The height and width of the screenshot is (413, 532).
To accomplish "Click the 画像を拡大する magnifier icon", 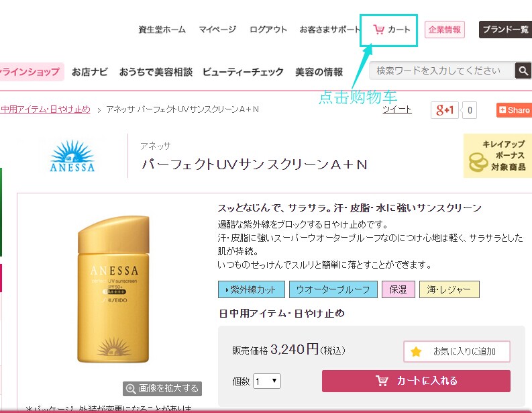I will pos(131,389).
